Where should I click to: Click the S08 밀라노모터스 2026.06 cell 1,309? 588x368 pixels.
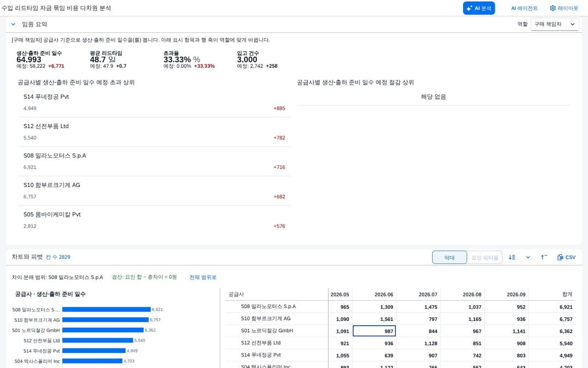374,307
